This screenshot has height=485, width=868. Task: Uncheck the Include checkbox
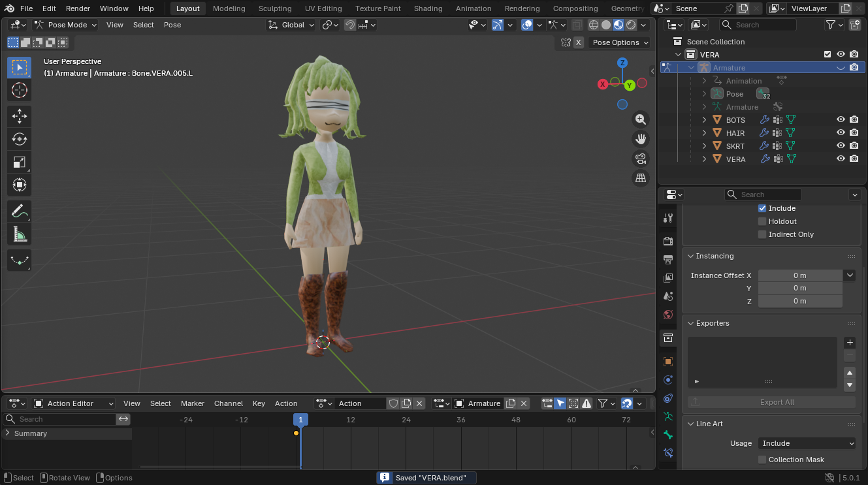click(762, 208)
